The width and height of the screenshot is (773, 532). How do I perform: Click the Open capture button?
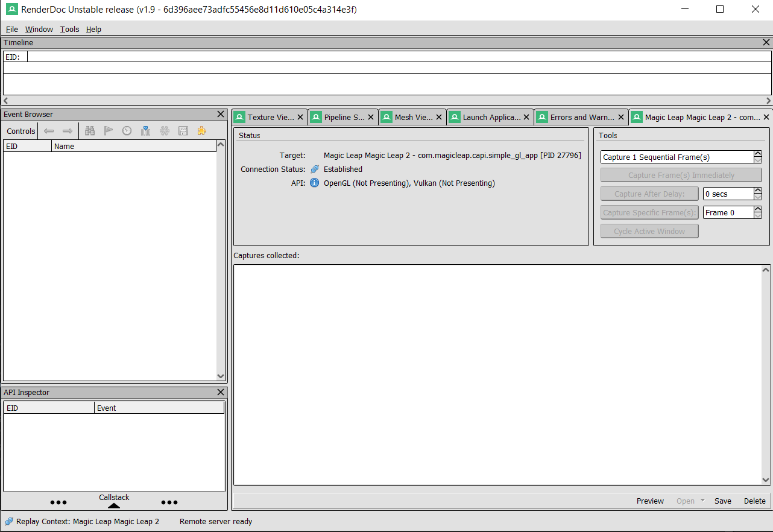(686, 501)
